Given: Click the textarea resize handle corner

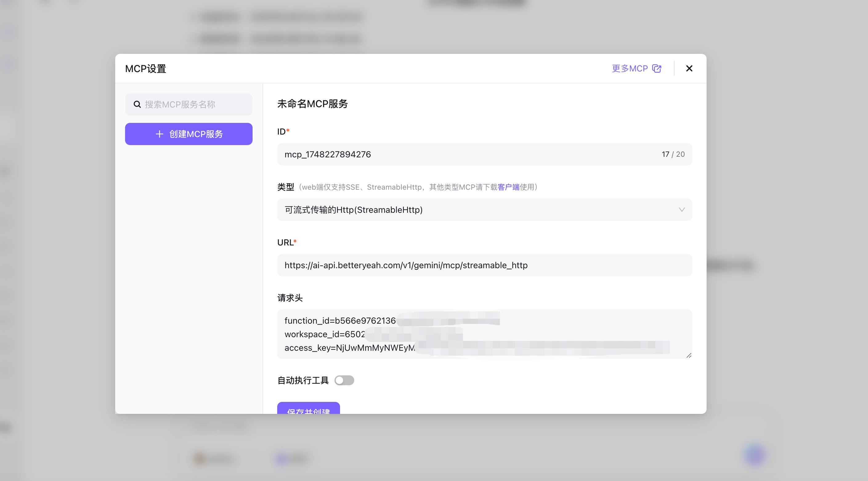Looking at the screenshot, I should 689,355.
